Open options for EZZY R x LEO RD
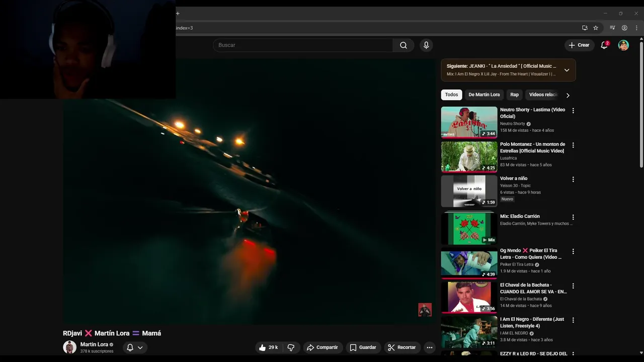 click(573, 354)
